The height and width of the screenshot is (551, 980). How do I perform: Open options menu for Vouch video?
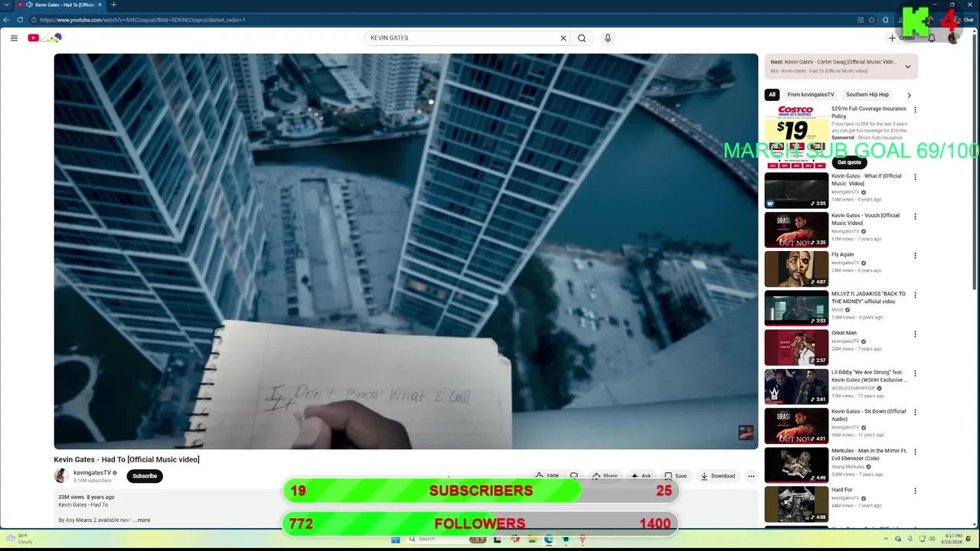pos(915,217)
